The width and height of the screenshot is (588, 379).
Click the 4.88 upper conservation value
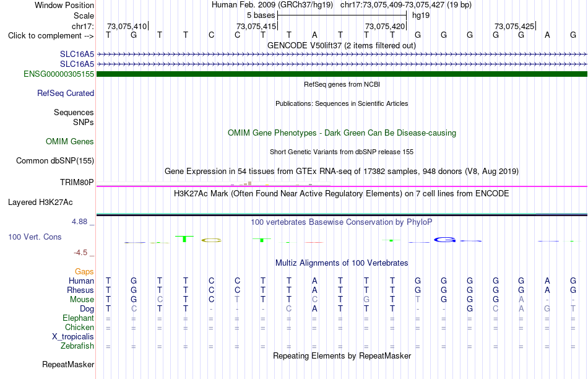[79, 222]
